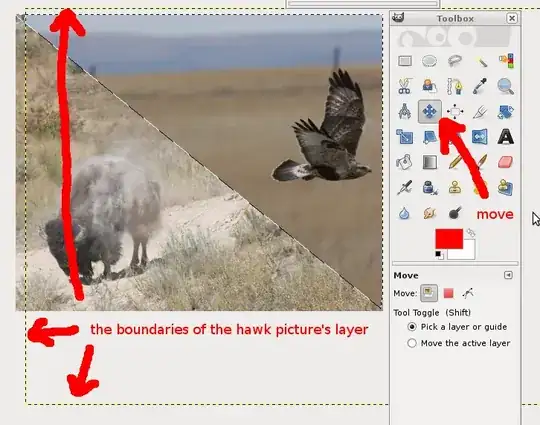Select the Blend gradient tool

coord(429,162)
